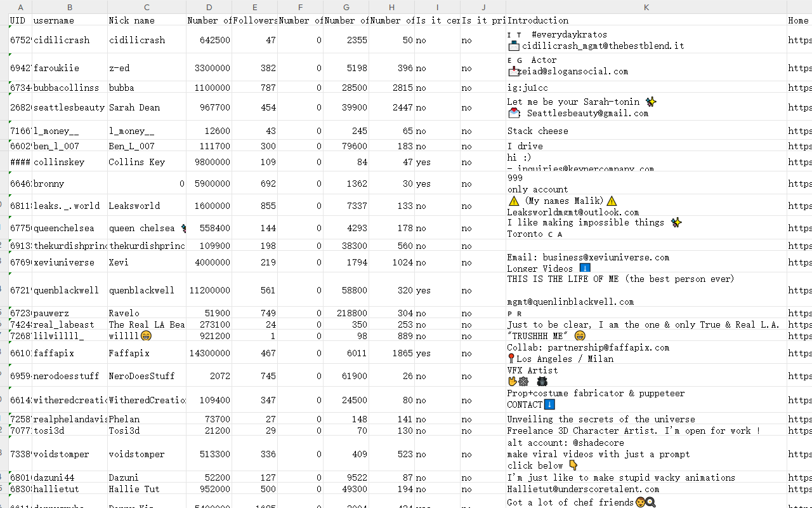Select the nickname cell 'Ben_L_007'

147,146
